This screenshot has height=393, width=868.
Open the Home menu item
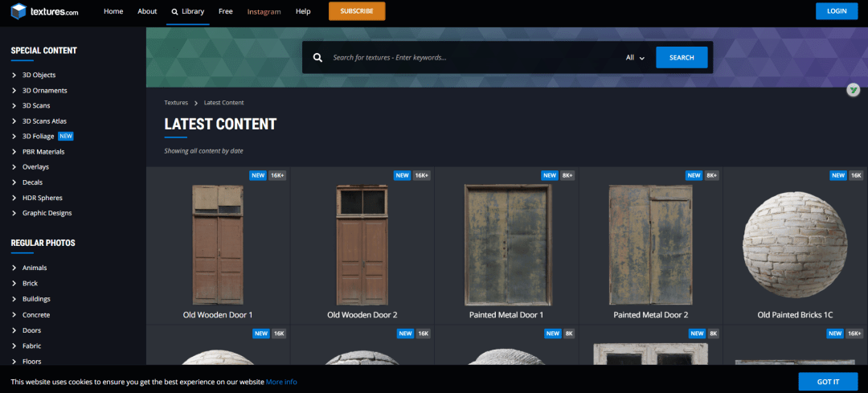point(113,11)
